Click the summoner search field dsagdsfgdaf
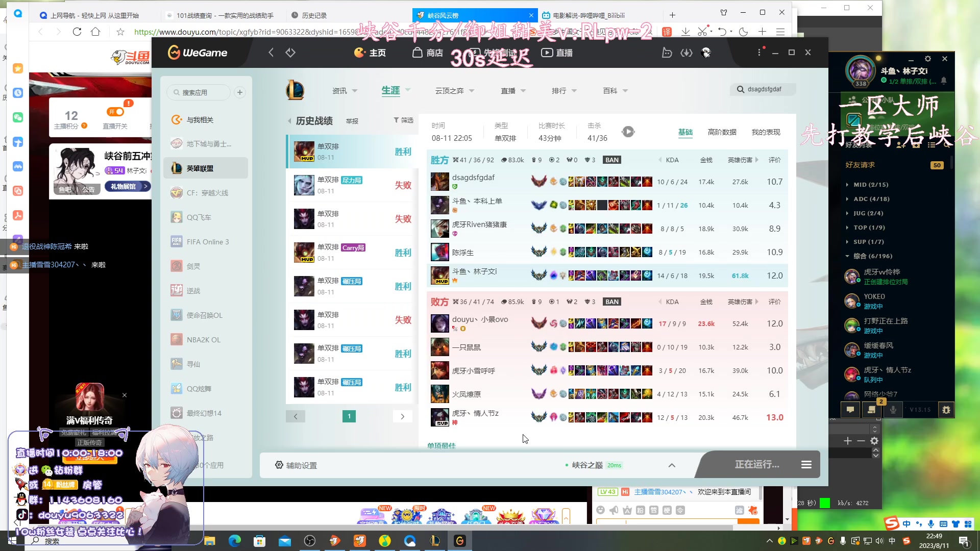Image resolution: width=980 pixels, height=551 pixels. point(764,89)
